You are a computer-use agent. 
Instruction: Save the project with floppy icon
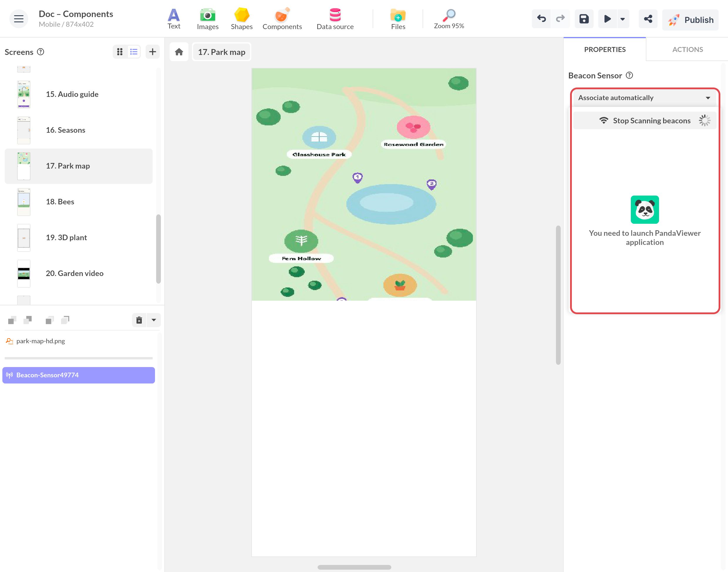pos(584,19)
